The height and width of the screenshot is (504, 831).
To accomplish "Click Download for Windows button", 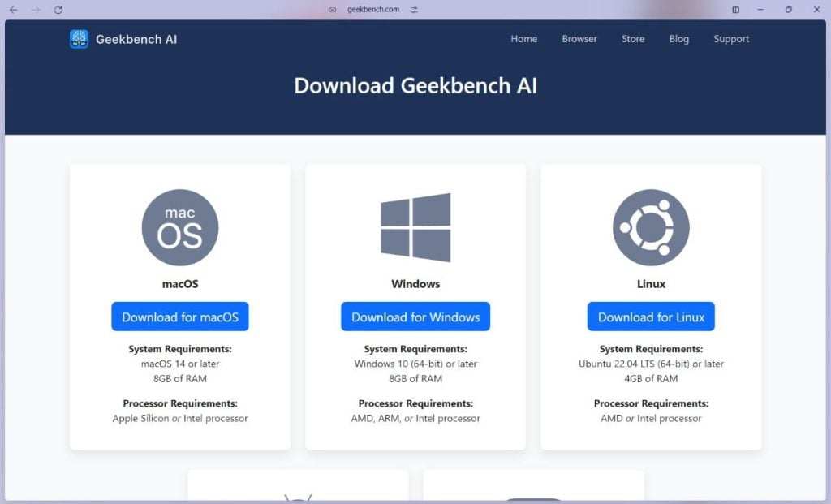I will 415,317.
